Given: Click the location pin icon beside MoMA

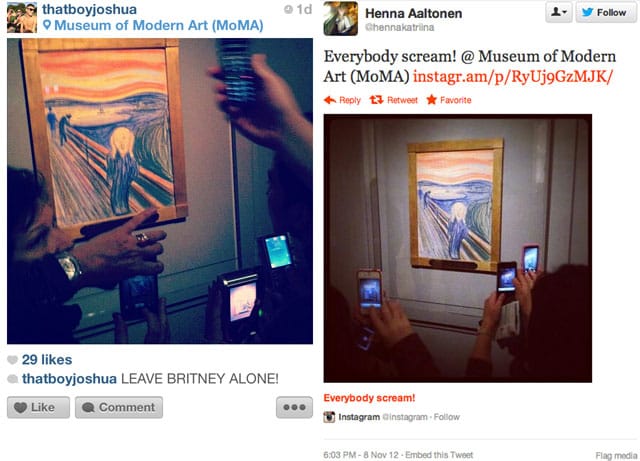Looking at the screenshot, I should [47, 25].
